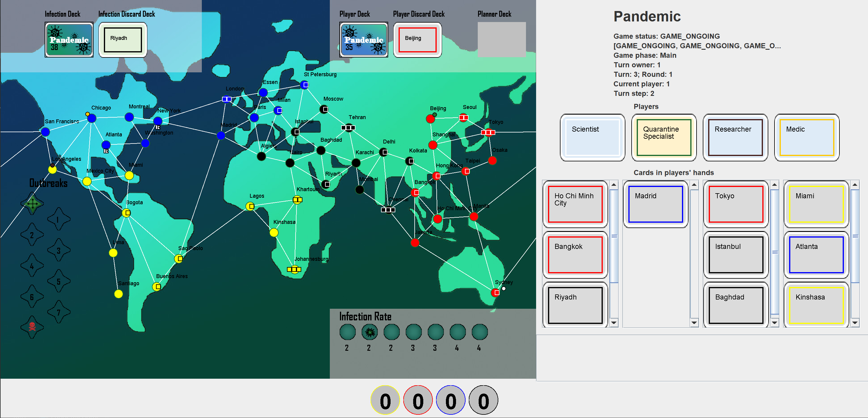Click the Infection Deck card pile
The image size is (868, 418).
69,40
